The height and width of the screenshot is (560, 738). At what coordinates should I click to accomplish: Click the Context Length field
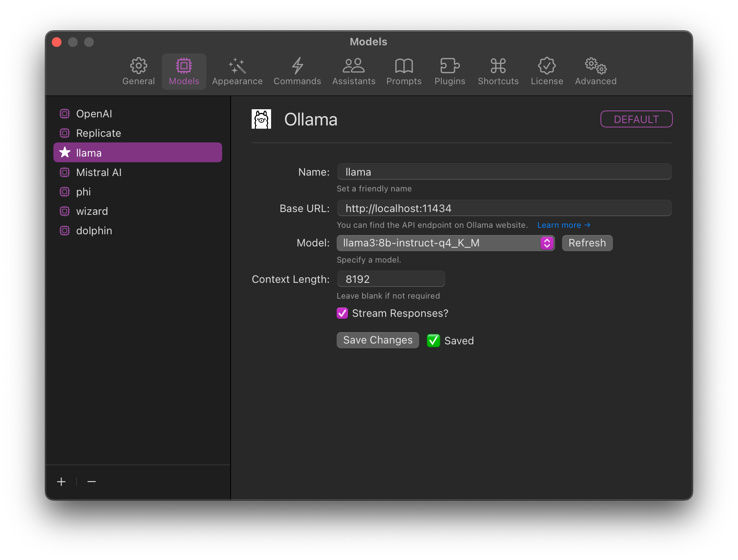tap(391, 279)
